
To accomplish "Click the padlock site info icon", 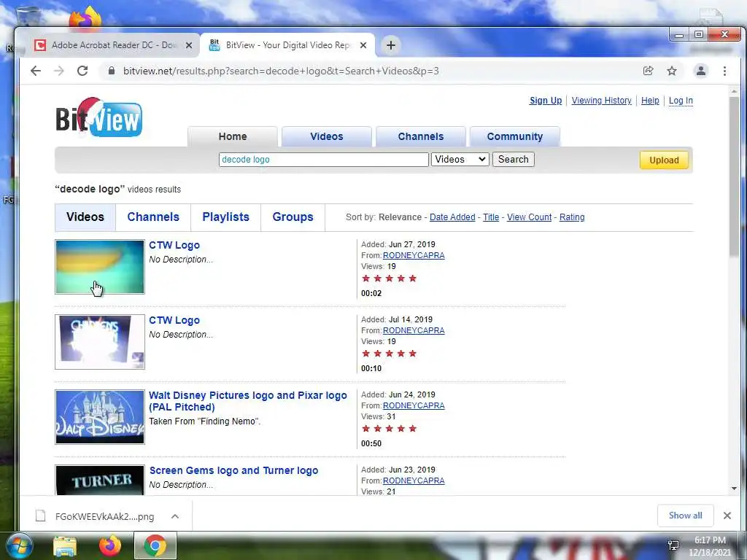I will coord(112,71).
